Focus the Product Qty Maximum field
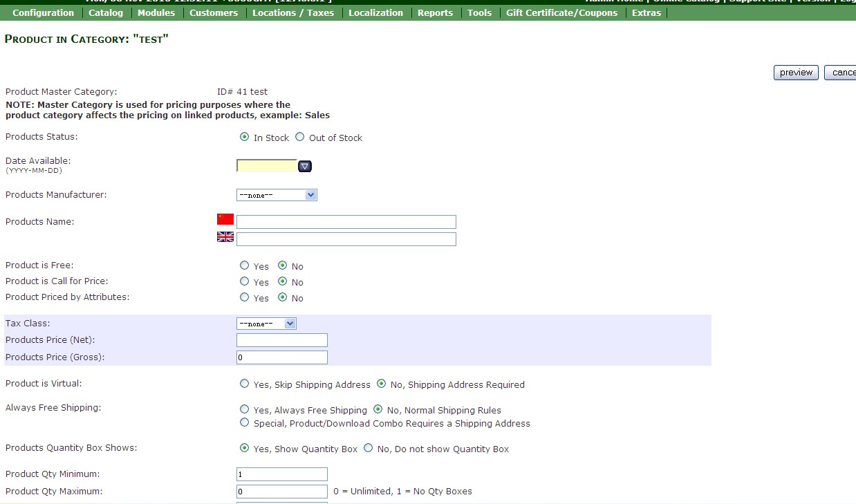856x504 pixels. coord(282,492)
